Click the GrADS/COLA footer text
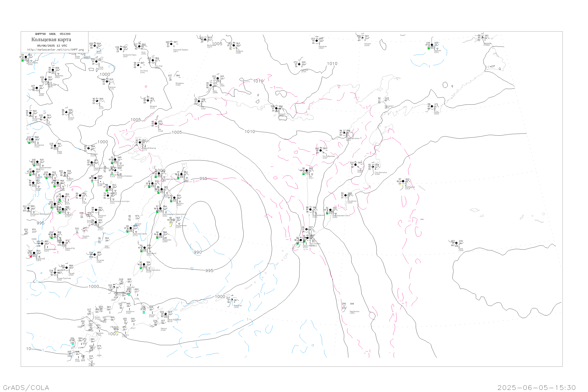The image size is (588, 392). coord(26,387)
